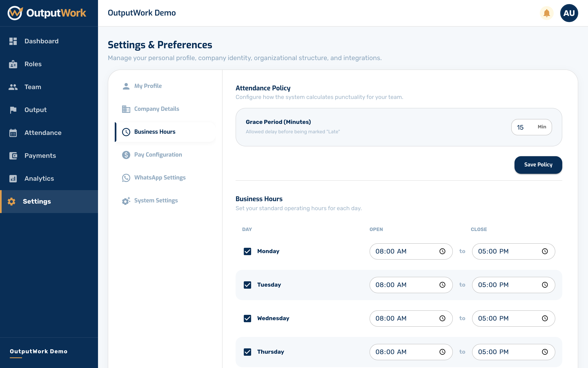Click the Output flag icon
Screen dimensions: 588x368
13,110
